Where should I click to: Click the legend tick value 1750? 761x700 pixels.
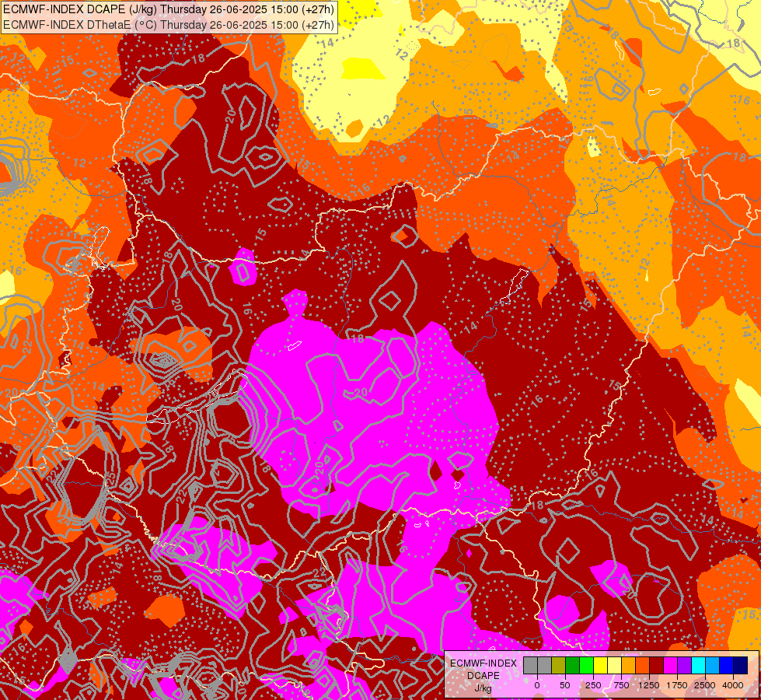pyautogui.click(x=677, y=685)
